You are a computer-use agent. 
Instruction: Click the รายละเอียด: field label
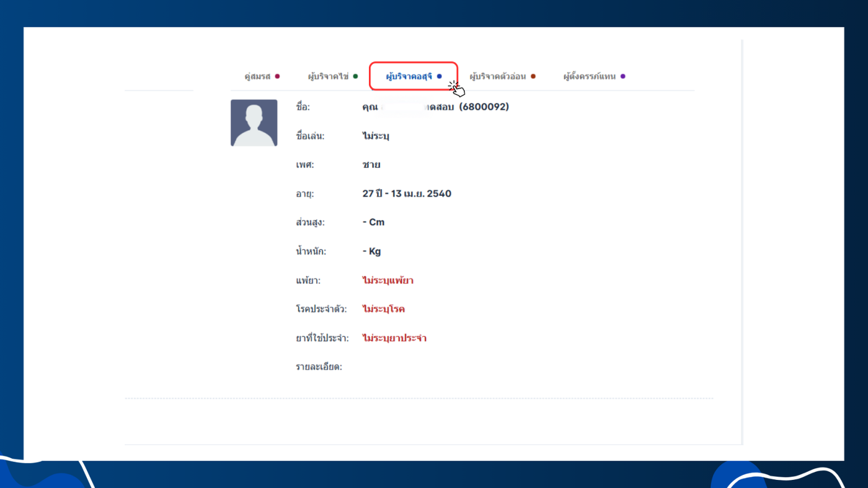pyautogui.click(x=319, y=366)
